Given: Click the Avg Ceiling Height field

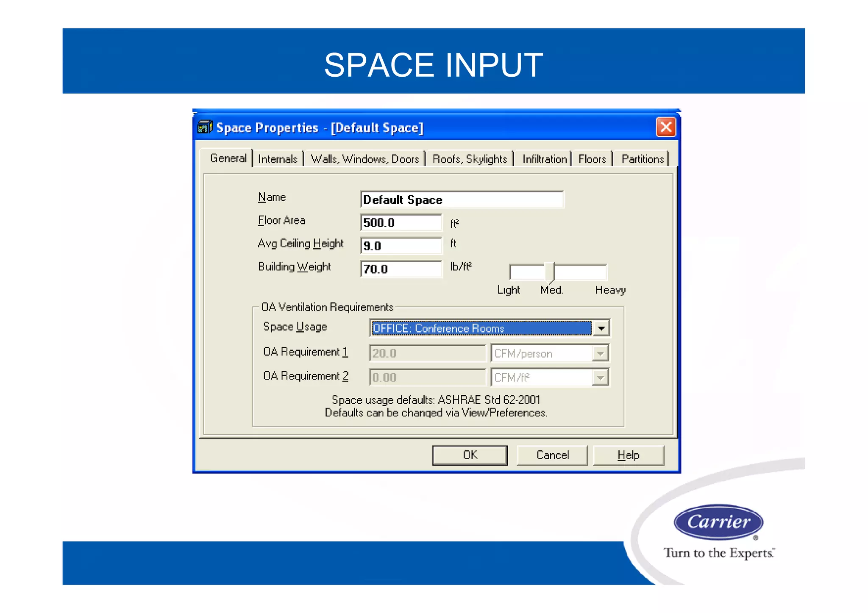Looking at the screenshot, I should pyautogui.click(x=401, y=246).
